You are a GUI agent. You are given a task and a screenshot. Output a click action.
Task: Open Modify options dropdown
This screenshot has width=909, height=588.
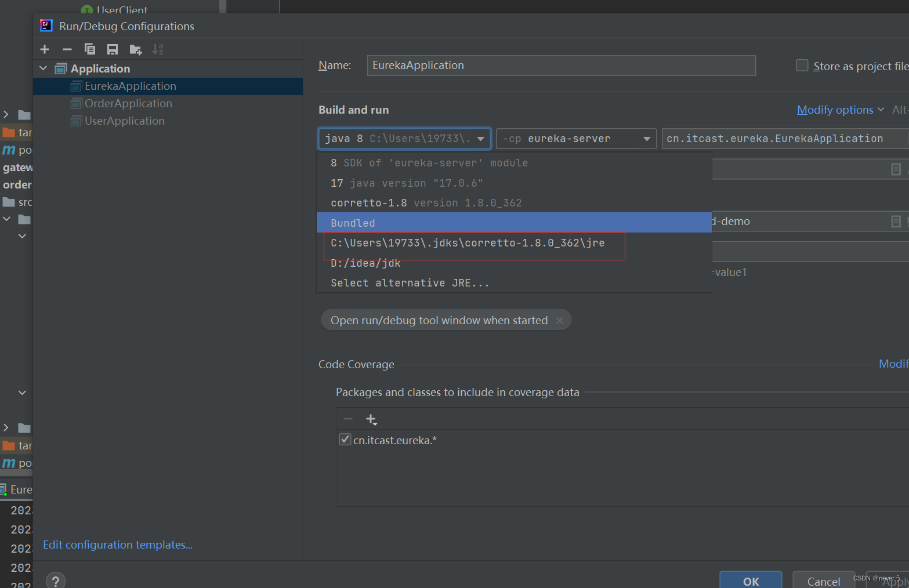841,110
